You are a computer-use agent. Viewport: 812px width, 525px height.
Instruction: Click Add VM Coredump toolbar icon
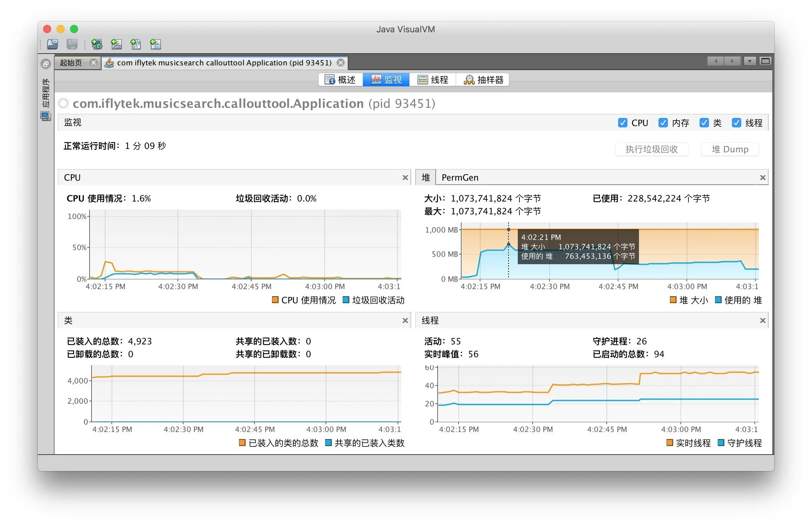(x=136, y=44)
